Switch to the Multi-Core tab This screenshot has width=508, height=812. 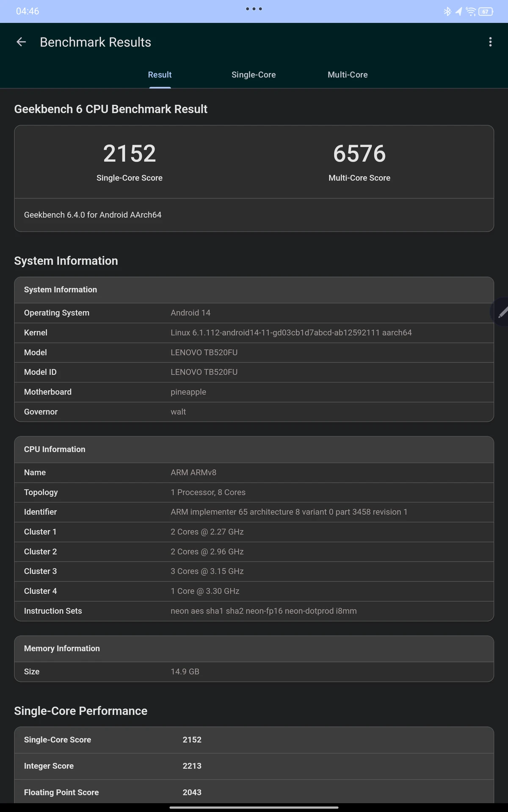click(x=348, y=75)
